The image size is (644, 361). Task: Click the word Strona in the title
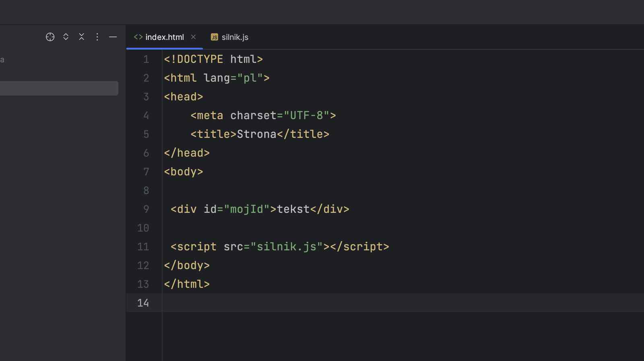point(257,134)
